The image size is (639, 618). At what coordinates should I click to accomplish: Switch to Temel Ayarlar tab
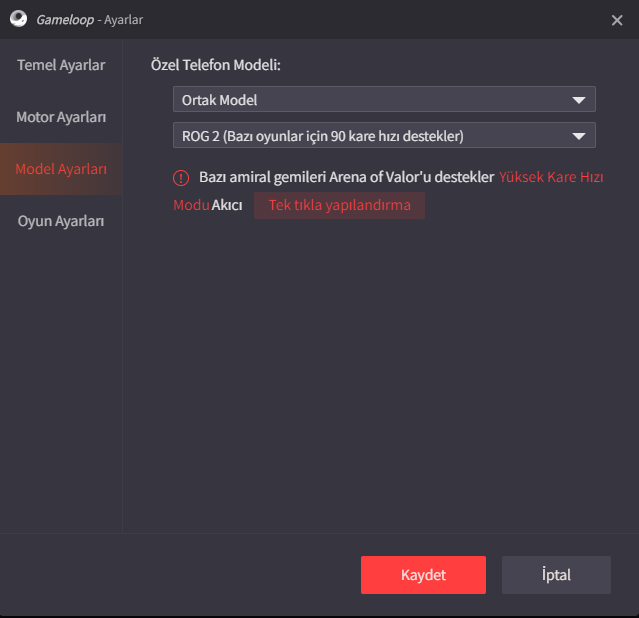pyautogui.click(x=61, y=65)
